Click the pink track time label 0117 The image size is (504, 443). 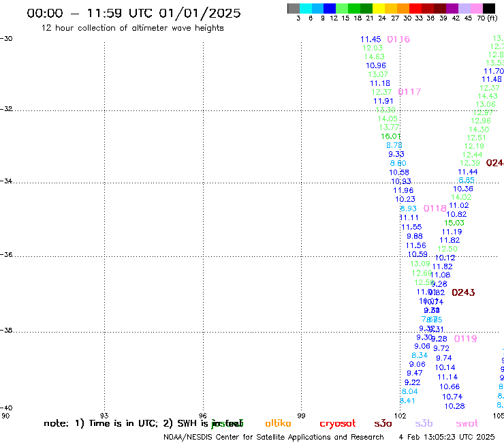tap(409, 92)
